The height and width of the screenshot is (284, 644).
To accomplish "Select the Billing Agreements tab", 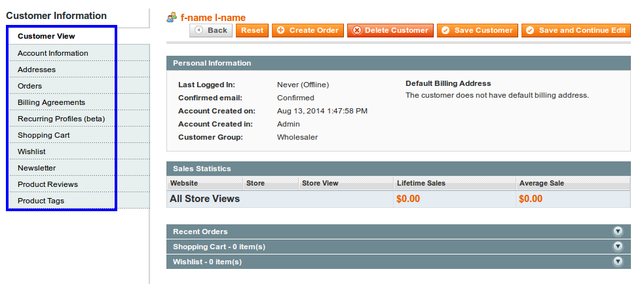I will point(51,102).
